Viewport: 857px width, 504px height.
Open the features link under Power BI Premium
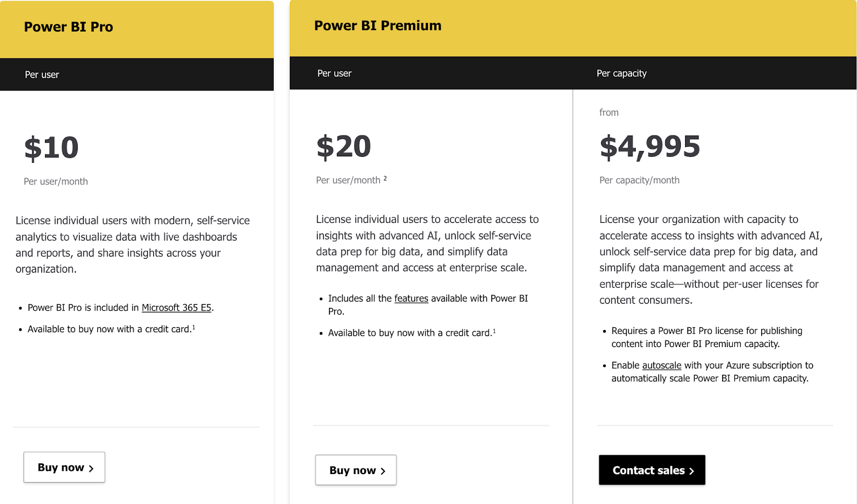[410, 298]
